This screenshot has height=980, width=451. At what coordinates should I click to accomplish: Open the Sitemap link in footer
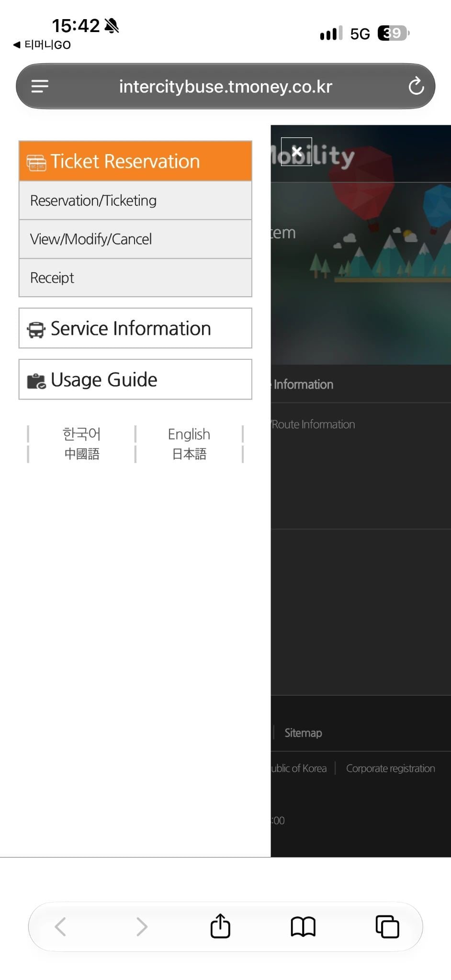point(303,733)
